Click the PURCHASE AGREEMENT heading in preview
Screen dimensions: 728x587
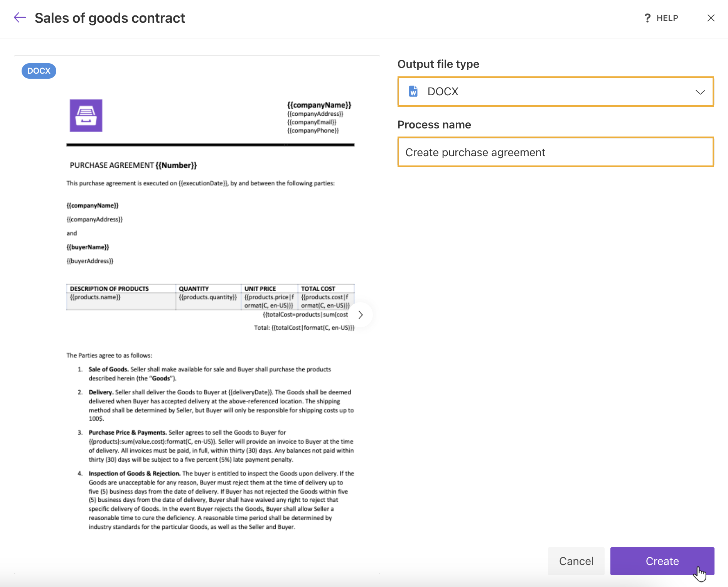[x=133, y=165]
